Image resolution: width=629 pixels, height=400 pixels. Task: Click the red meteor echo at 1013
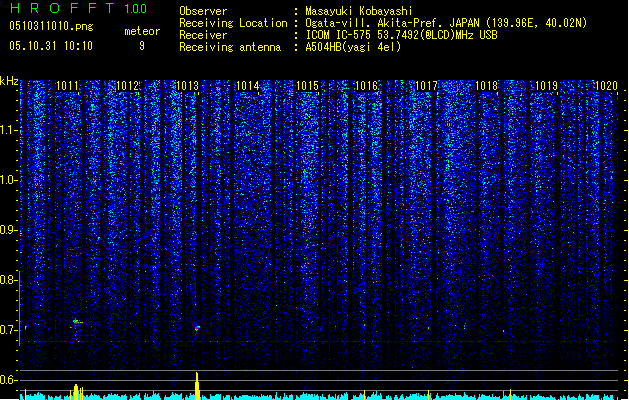click(x=197, y=328)
